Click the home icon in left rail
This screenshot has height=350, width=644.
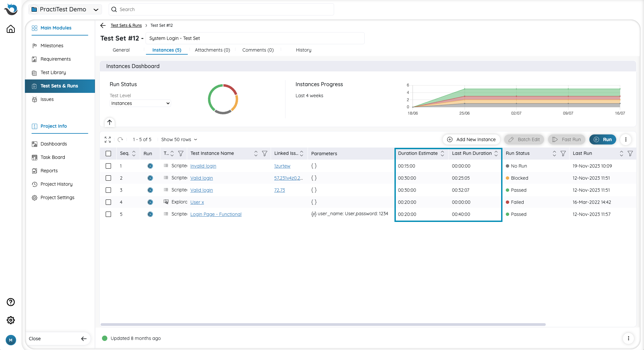tap(11, 29)
